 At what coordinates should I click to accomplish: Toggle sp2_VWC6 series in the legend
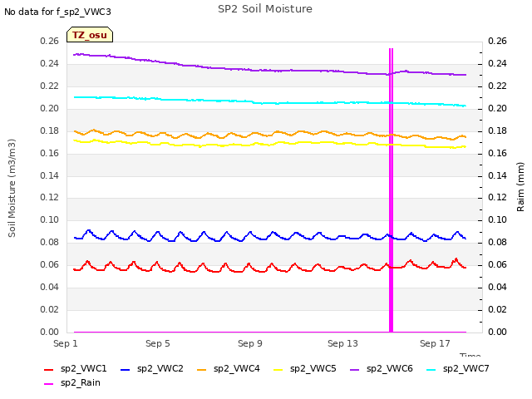[x=382, y=368]
